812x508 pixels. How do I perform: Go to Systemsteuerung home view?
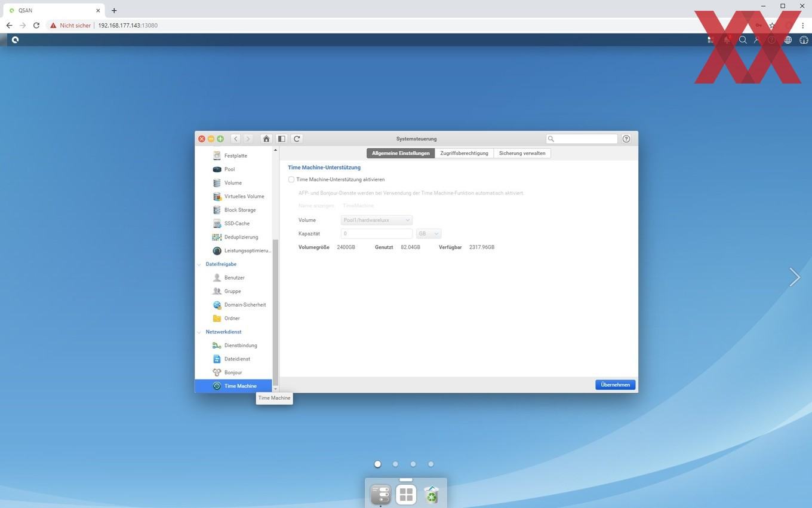point(266,139)
